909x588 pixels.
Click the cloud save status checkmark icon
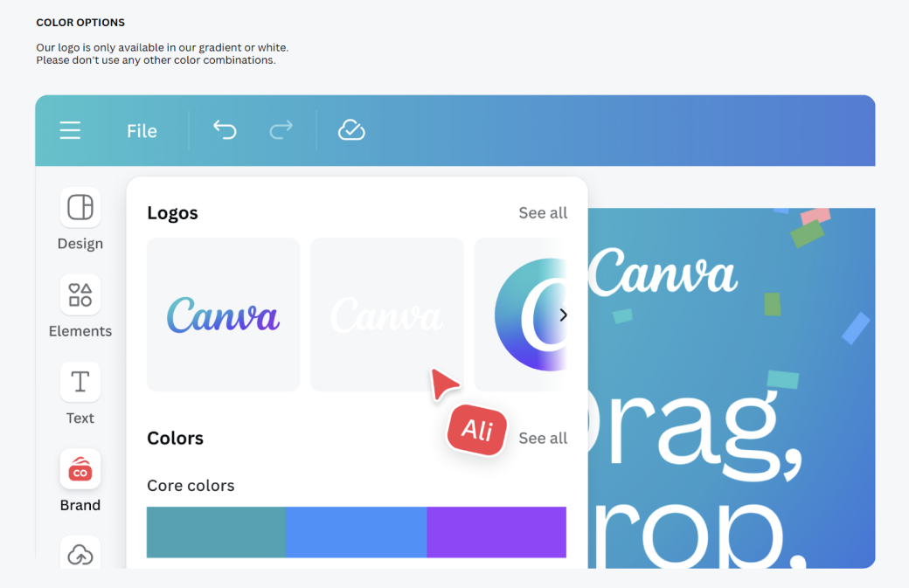click(351, 129)
